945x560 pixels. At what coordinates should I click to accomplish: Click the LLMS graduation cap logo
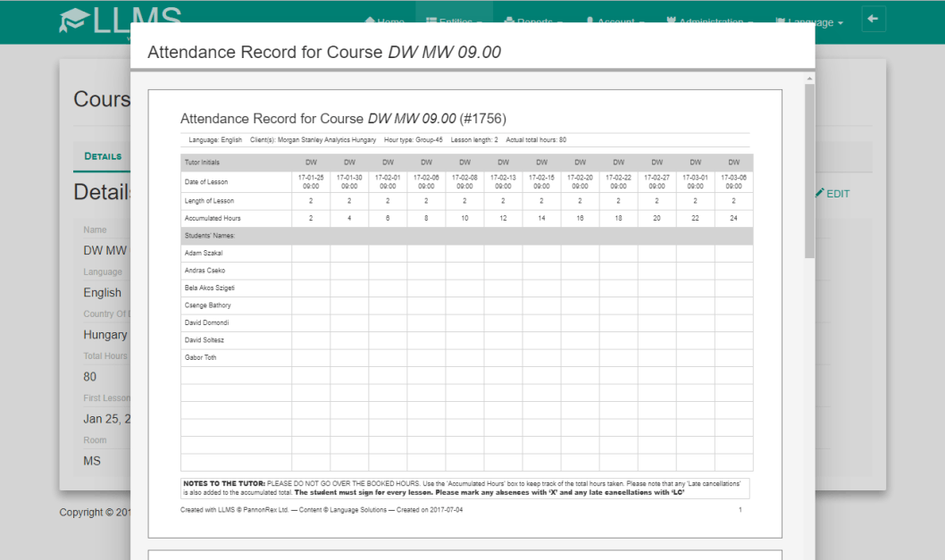tap(73, 21)
